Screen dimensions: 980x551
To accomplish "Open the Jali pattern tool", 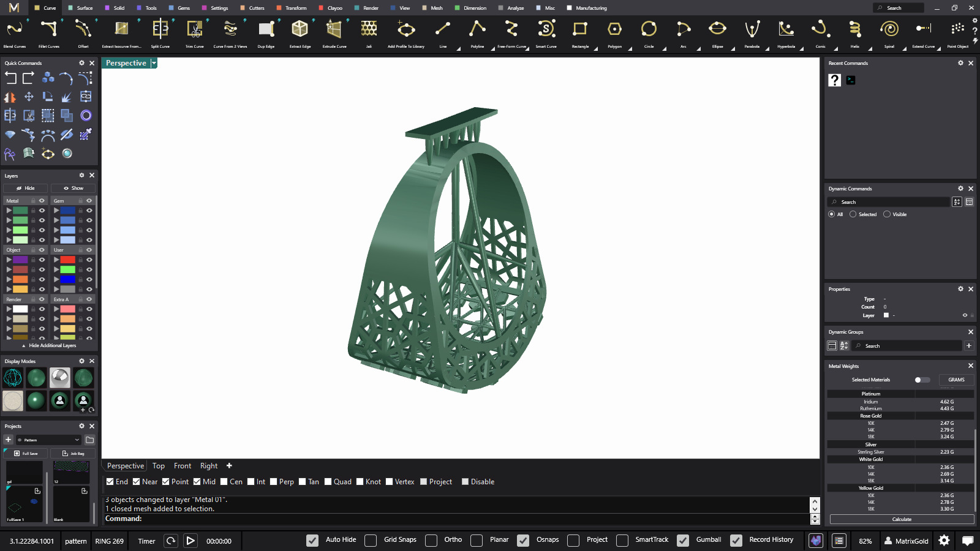I will (369, 33).
